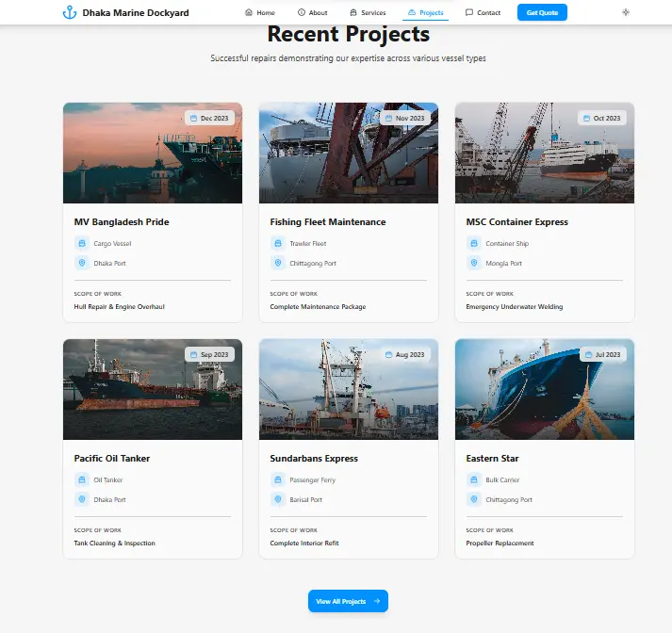672x633 pixels.
Task: Click the location pin beside Barisal Port
Action: (278, 499)
